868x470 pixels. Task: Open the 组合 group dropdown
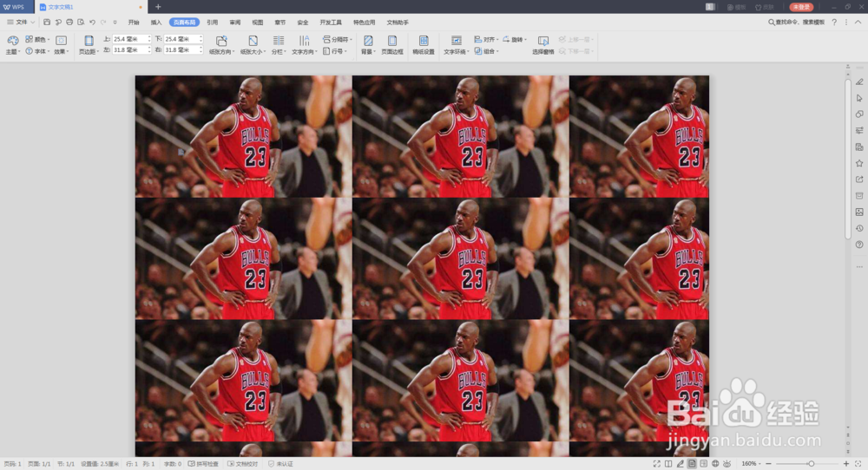[486, 51]
